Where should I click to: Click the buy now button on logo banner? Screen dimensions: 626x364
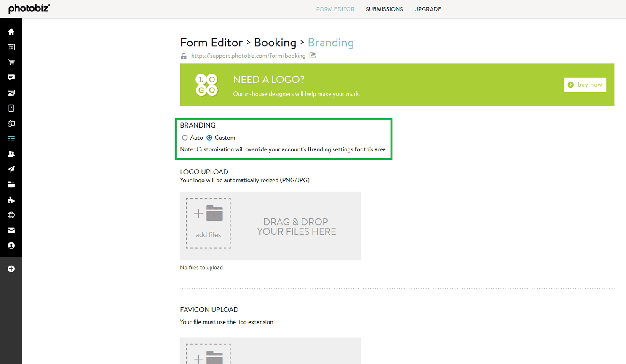click(585, 85)
